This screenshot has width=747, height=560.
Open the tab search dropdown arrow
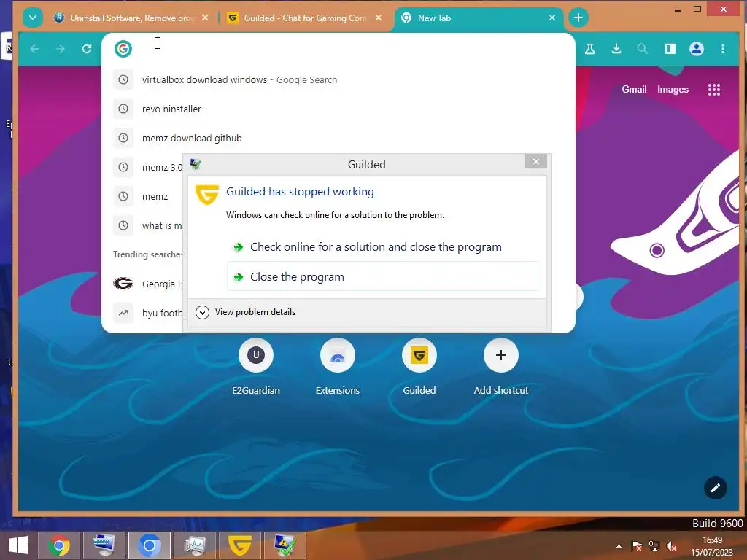tap(32, 18)
